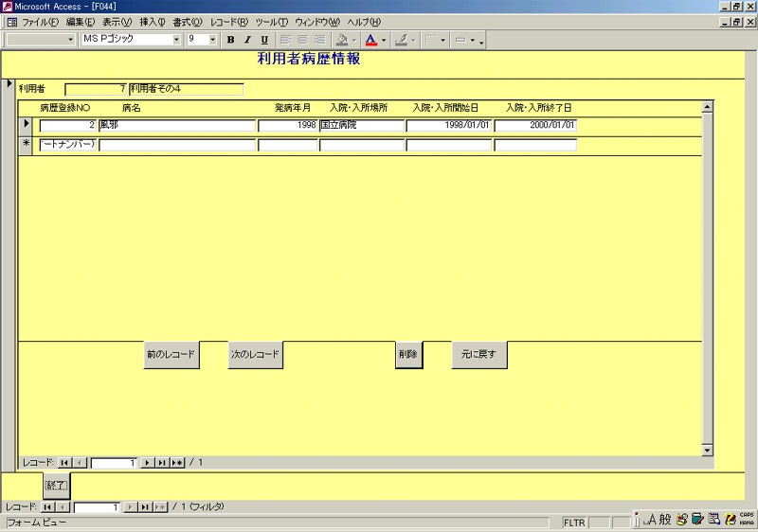Screen dimensions: 758x532
Task: Toggle underline formatting
Action: point(264,40)
